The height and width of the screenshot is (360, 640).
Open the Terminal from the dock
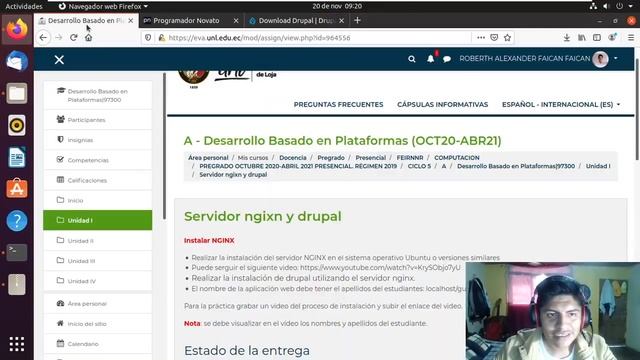pyautogui.click(x=17, y=252)
